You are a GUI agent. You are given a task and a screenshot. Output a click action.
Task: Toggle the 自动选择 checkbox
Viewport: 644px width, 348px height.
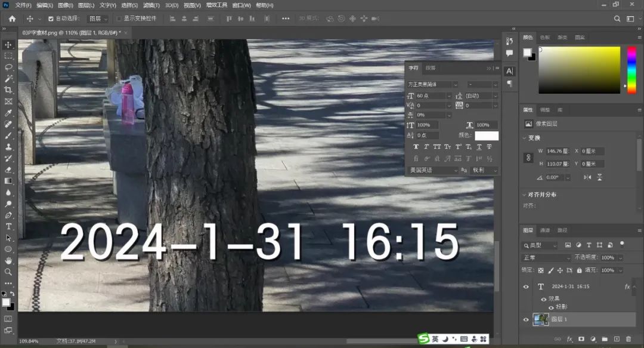51,19
